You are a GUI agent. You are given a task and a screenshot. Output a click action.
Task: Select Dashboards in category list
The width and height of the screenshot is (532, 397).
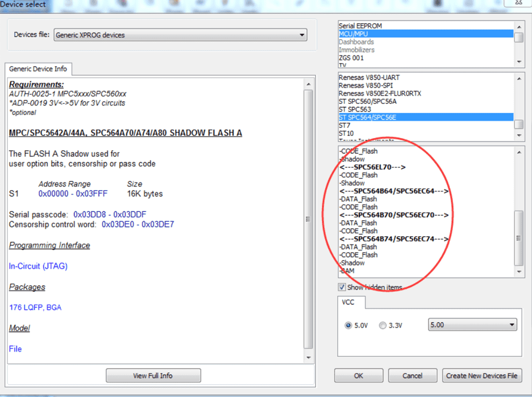(426, 42)
